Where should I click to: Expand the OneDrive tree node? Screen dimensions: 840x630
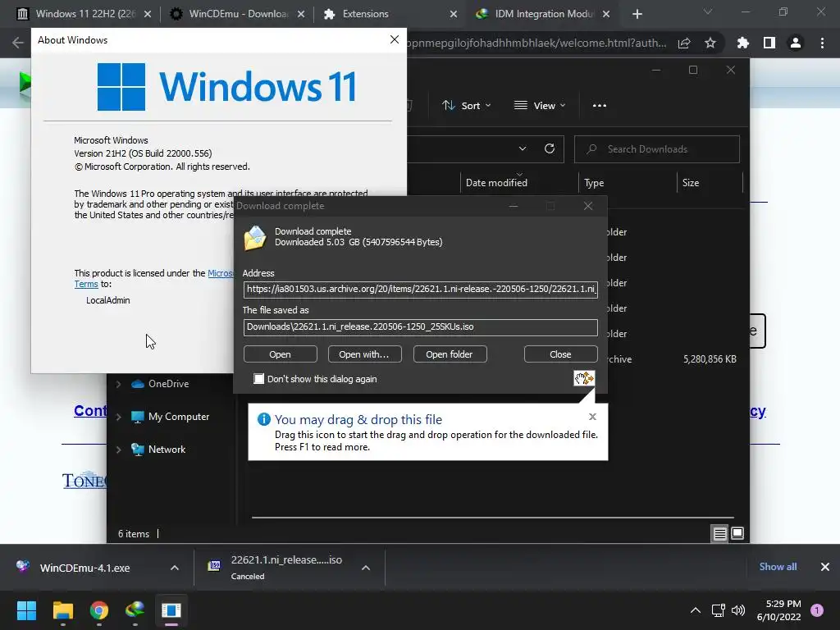[118, 384]
